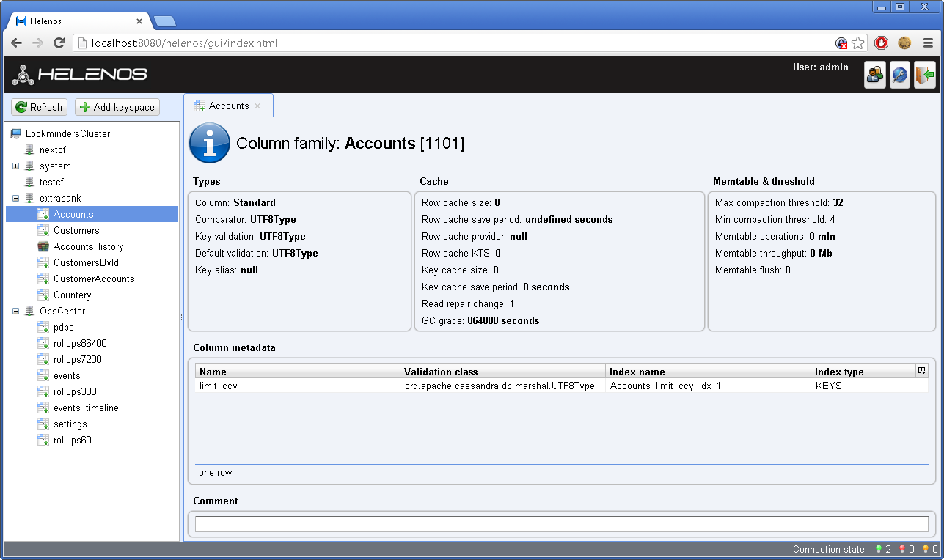Select the Accounts tab
Screen dimensions: 944x560
[x=229, y=105]
